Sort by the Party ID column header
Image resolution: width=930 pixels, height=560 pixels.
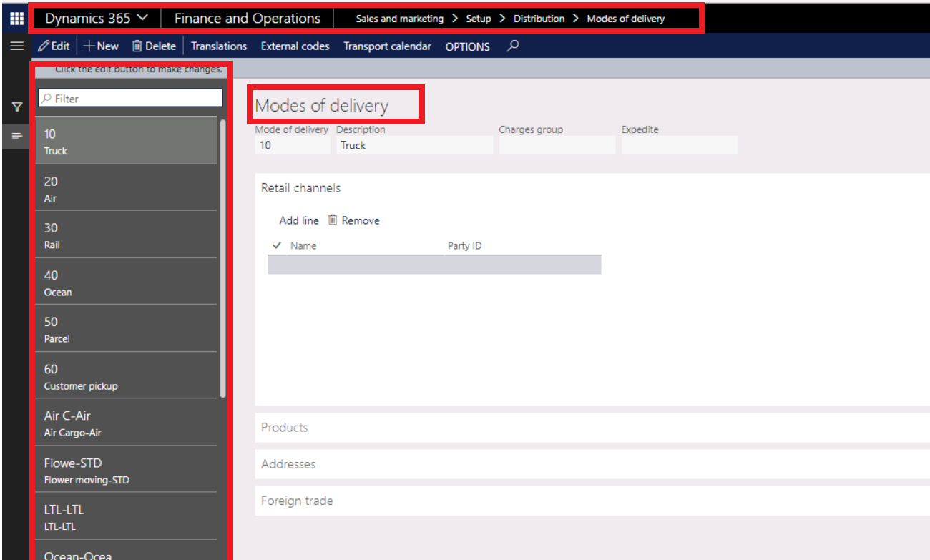click(x=465, y=245)
